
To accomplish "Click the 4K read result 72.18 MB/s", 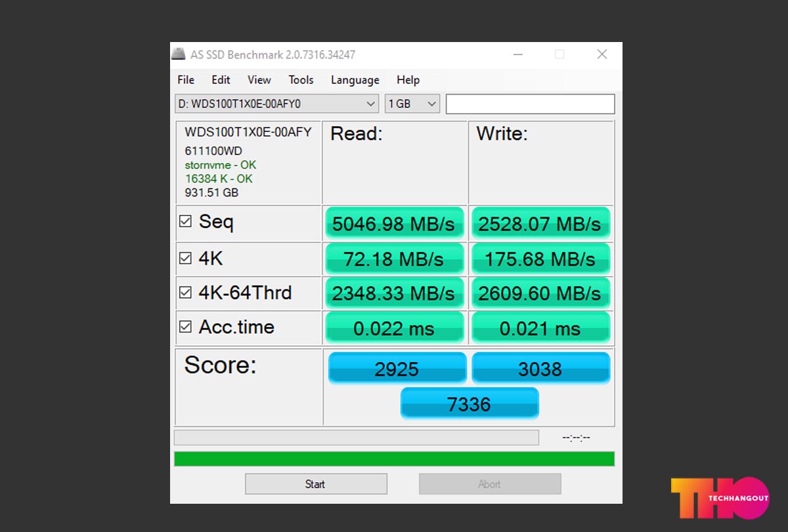I will [x=395, y=259].
